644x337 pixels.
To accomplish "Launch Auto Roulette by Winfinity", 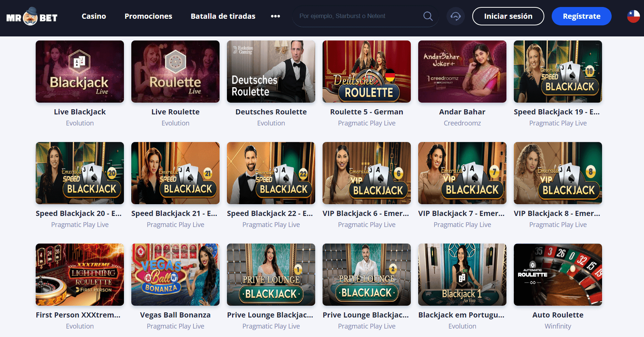I will [x=558, y=274].
